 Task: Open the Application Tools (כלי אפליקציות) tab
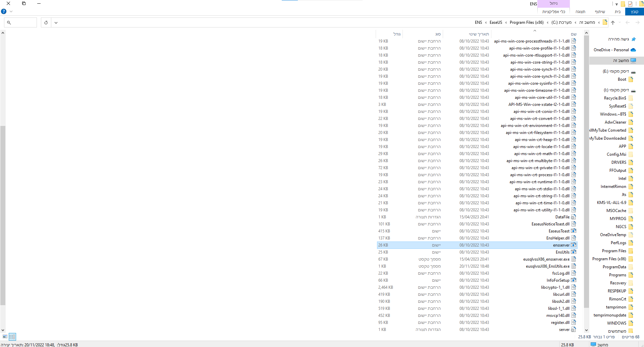tap(554, 12)
